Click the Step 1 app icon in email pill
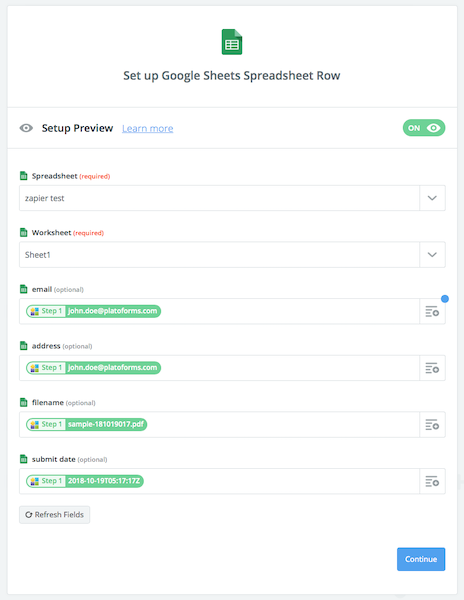 (35, 311)
